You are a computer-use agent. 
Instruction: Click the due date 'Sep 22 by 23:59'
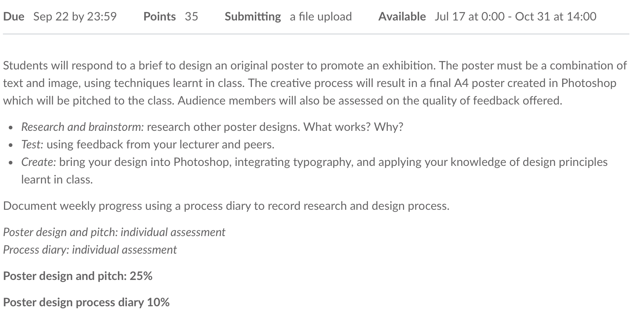tap(75, 16)
